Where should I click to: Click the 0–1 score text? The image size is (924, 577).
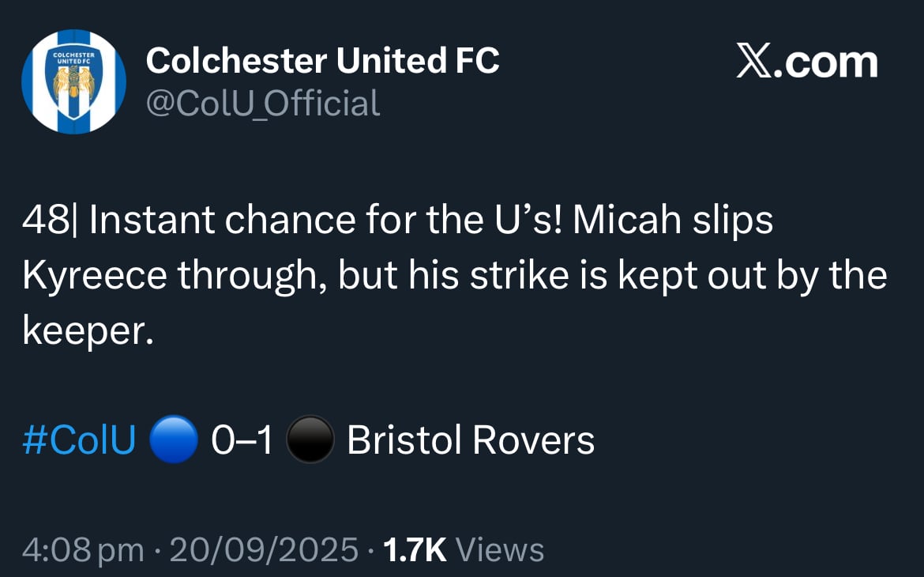[x=242, y=440]
